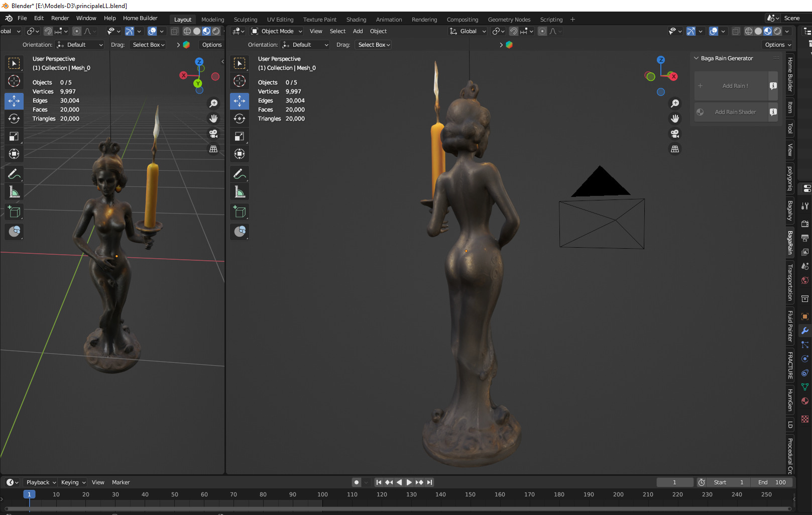Click the current frame field showing 1
The image size is (812, 515).
[674, 482]
